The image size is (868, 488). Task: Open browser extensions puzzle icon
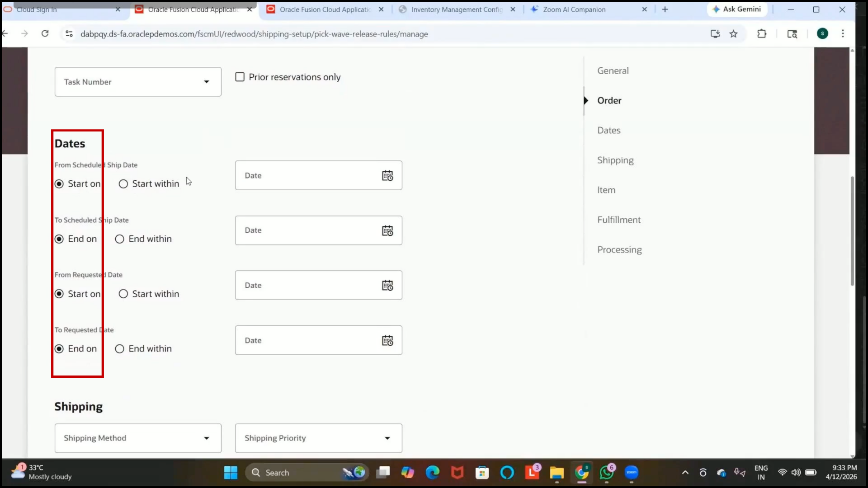tap(762, 34)
